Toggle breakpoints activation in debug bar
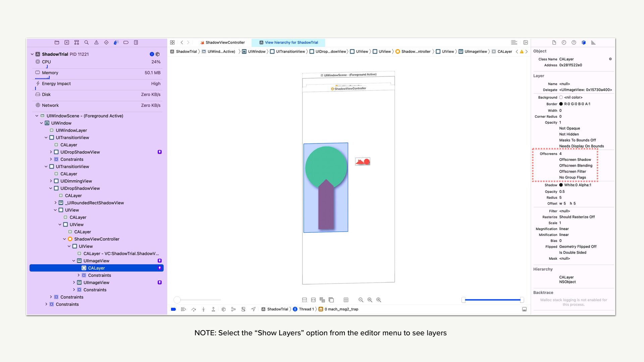Viewport: 644px width, 362px height. tap(173, 309)
